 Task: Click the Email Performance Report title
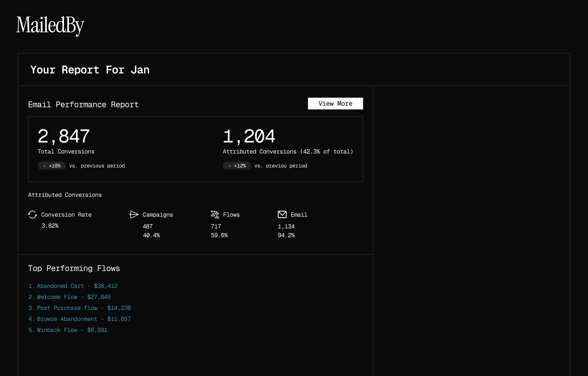pos(83,104)
